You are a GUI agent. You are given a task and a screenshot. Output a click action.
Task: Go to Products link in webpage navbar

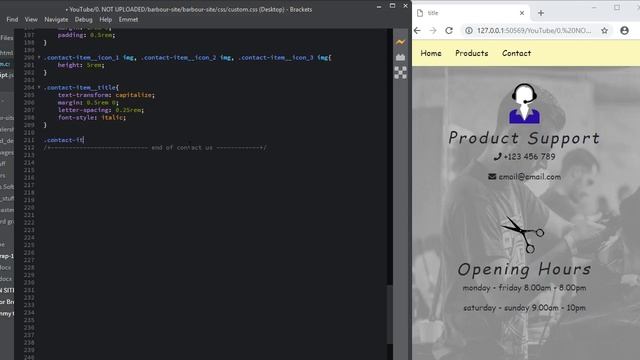tap(472, 53)
